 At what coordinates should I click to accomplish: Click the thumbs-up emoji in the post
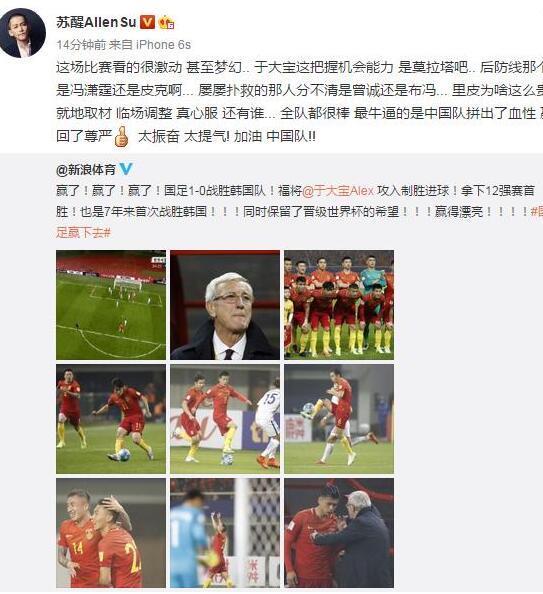tap(121, 137)
